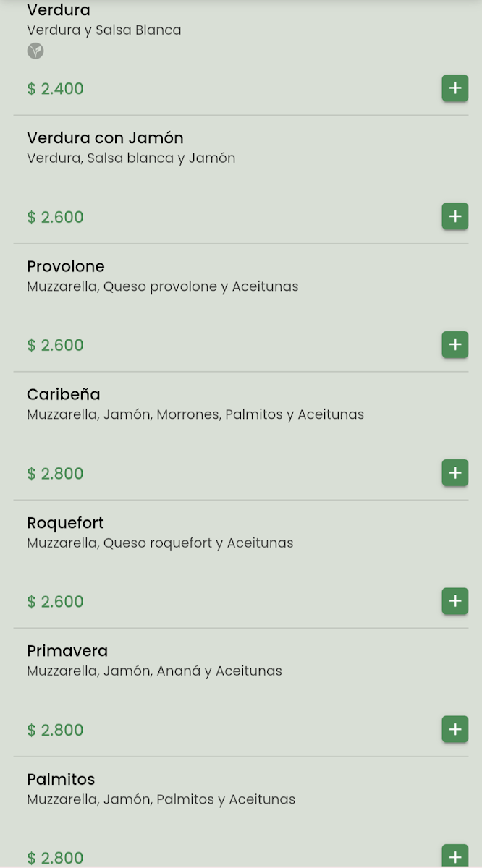Viewport: 482px width, 868px height.
Task: Select the Provolone menu item name
Action: click(x=66, y=266)
